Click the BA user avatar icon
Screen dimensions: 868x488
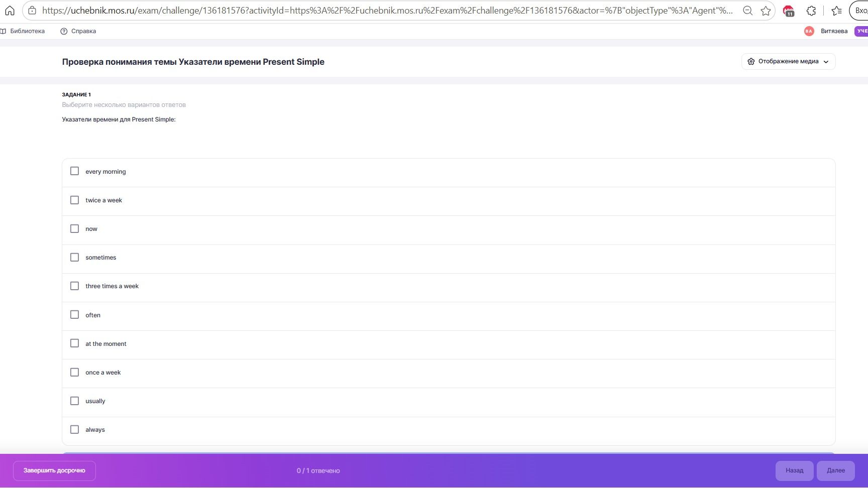click(x=809, y=31)
